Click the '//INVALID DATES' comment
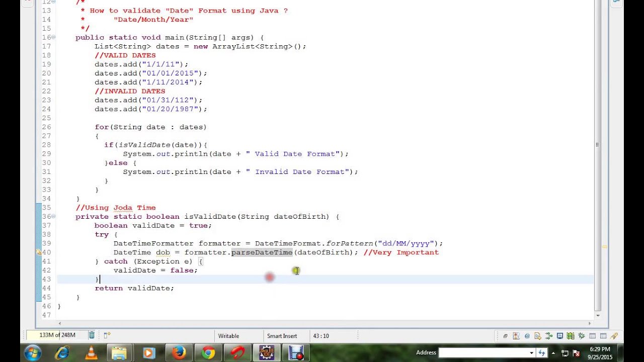Viewport: 644px width, 362px height. tap(130, 91)
